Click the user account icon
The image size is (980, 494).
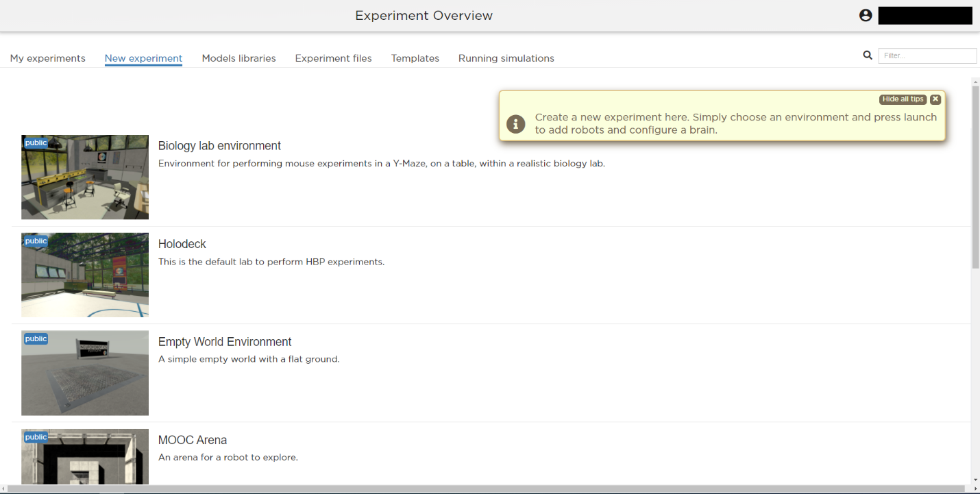[865, 15]
